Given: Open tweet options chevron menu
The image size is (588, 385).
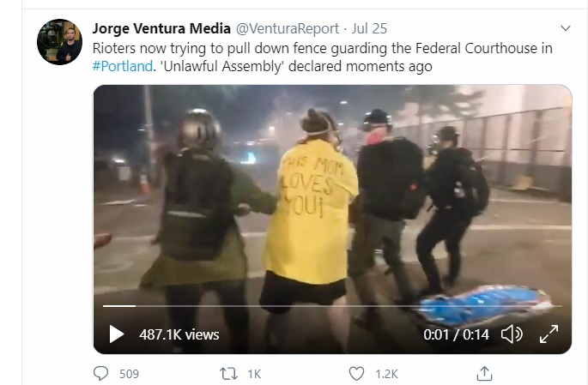Looking at the screenshot, I should pos(566,28).
